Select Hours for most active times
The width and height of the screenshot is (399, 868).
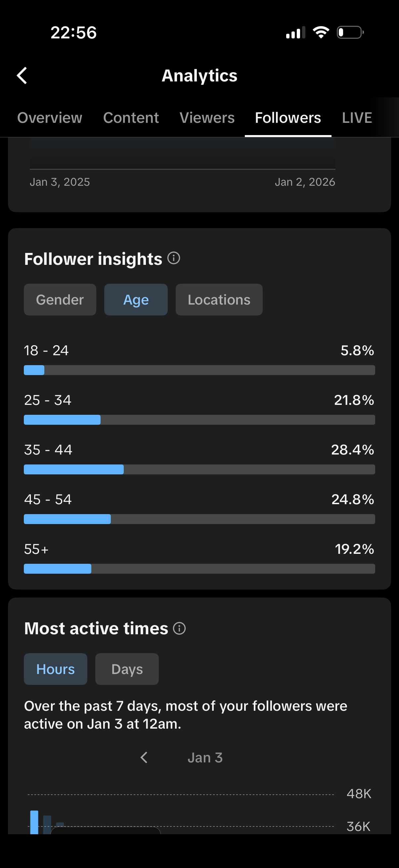(56, 669)
